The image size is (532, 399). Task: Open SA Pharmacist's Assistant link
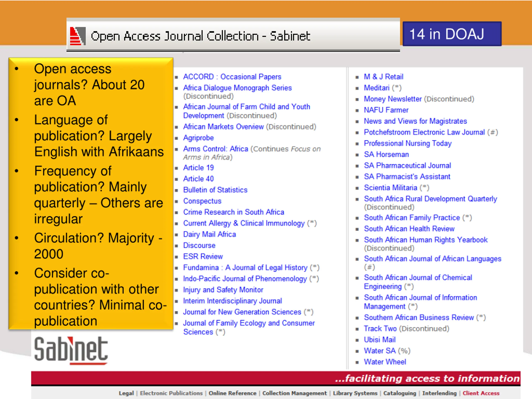coord(407,176)
